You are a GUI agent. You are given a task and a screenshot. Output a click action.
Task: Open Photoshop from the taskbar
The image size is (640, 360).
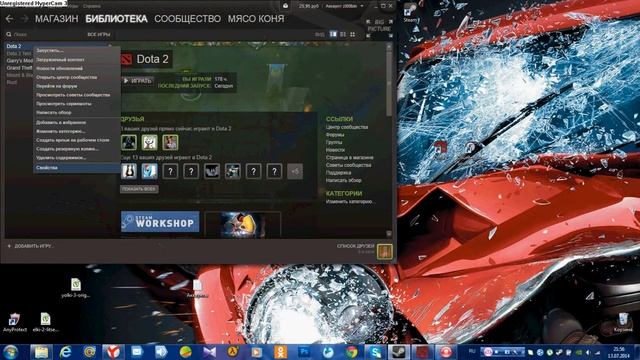pos(304,352)
